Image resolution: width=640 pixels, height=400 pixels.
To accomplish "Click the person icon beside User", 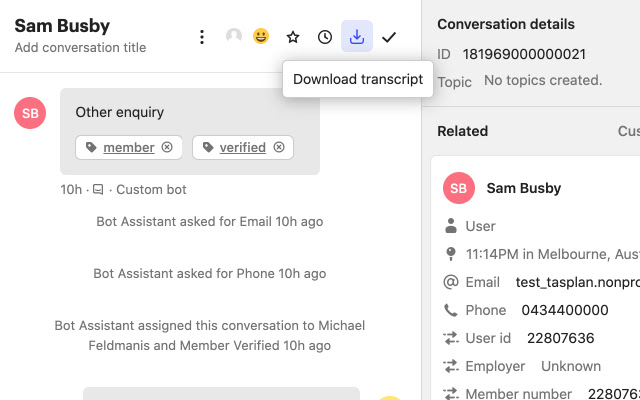I will pyautogui.click(x=451, y=226).
